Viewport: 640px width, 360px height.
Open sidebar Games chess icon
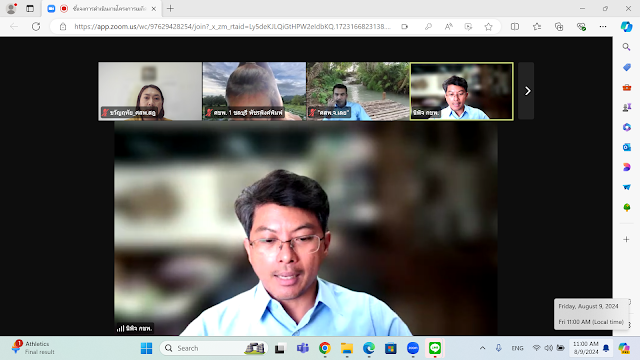tap(627, 107)
